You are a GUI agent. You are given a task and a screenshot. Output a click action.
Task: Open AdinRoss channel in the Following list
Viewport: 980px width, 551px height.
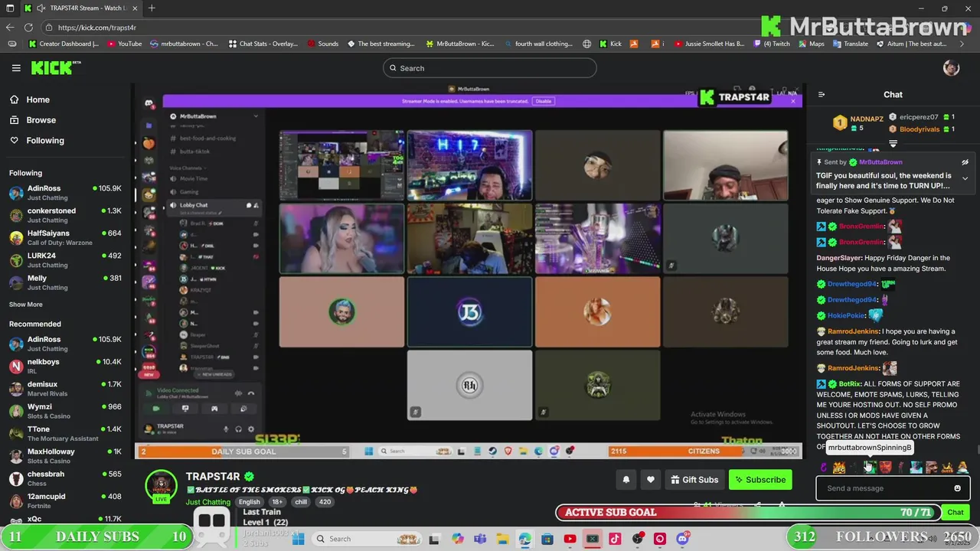click(66, 193)
